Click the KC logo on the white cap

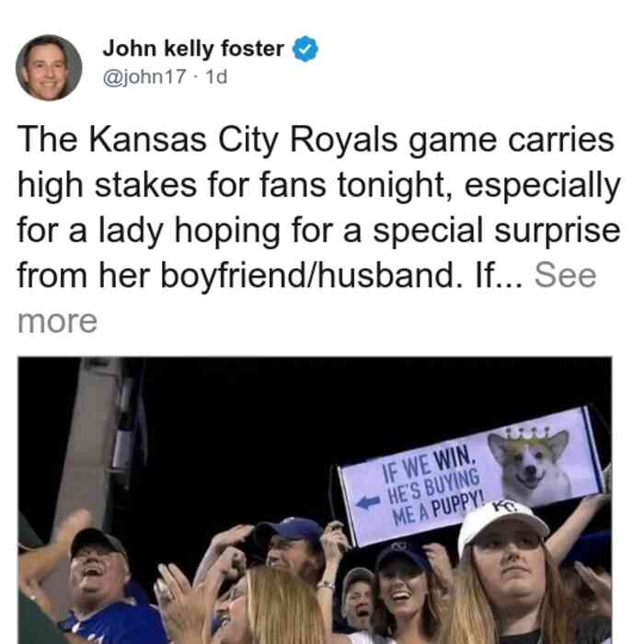(503, 507)
